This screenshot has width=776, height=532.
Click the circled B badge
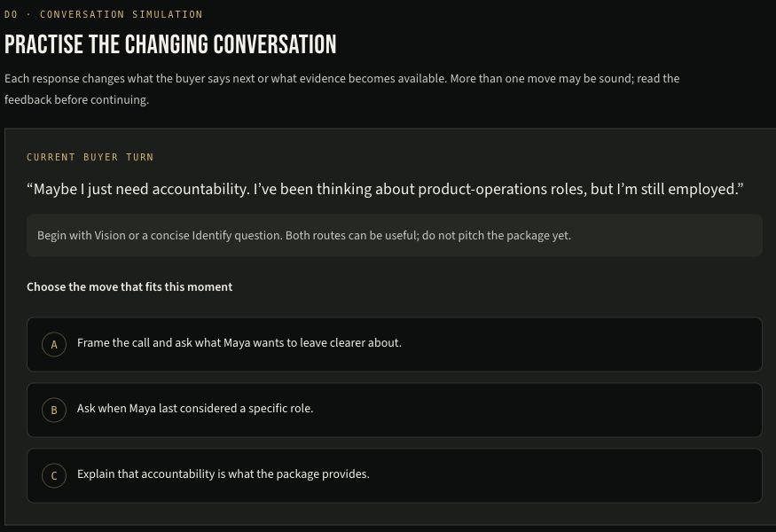pos(54,411)
